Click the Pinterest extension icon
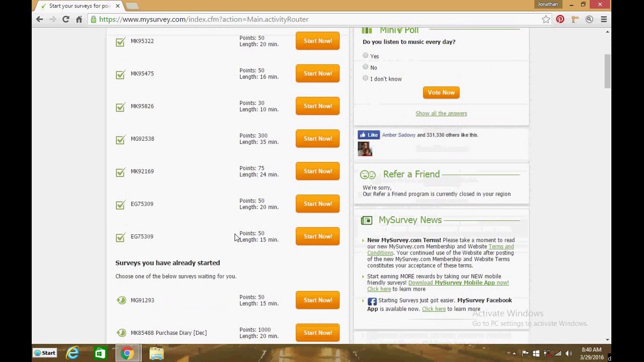Image resolution: width=644 pixels, height=362 pixels. pos(560,19)
